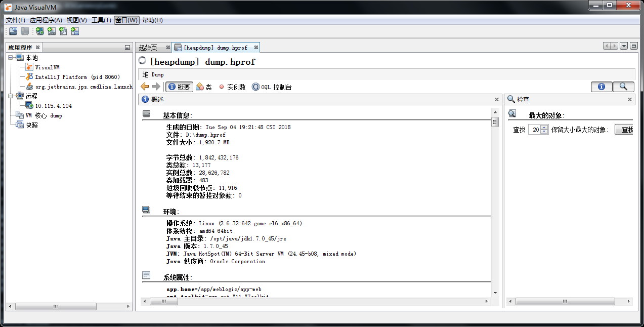
Task: Click the 本地 computer icon
Action: 20,58
